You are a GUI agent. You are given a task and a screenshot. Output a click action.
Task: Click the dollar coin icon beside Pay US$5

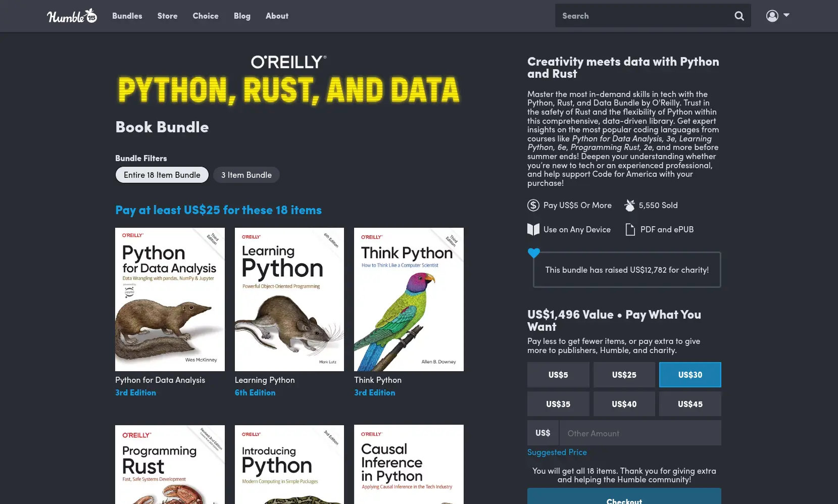tap(533, 205)
